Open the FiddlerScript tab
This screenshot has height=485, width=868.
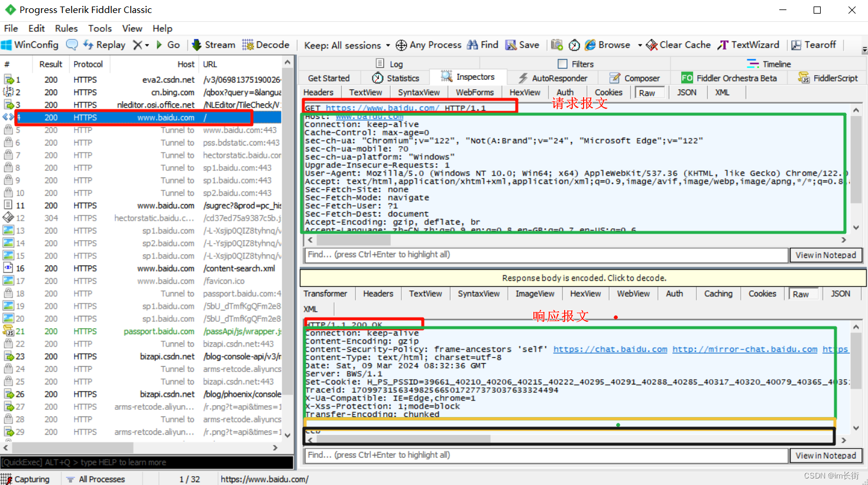828,78
